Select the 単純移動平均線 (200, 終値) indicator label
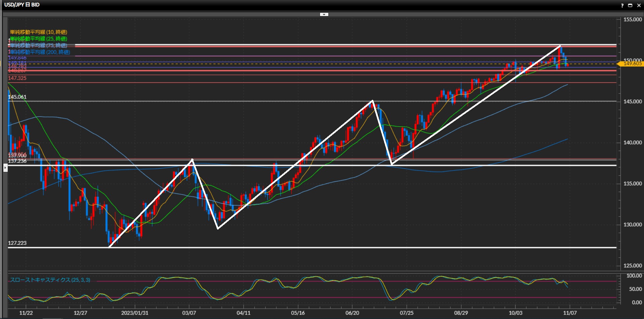Screen dimensions: 644x319 pyautogui.click(x=40, y=52)
